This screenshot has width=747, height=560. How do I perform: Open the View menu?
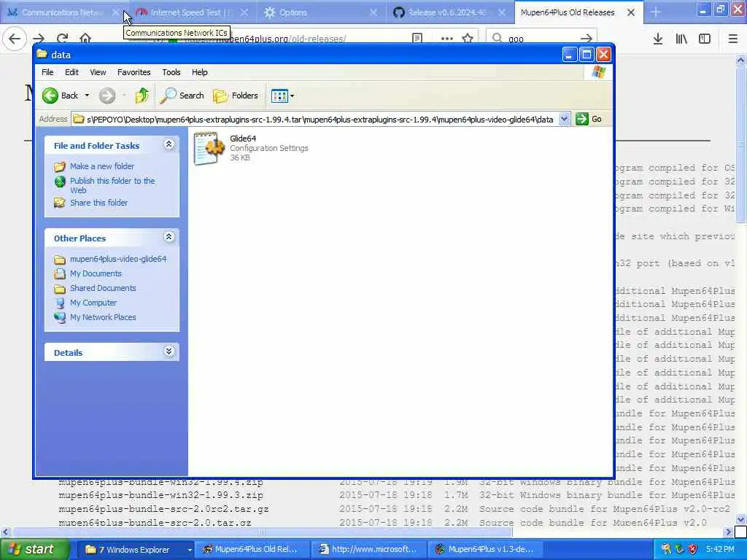[98, 72]
